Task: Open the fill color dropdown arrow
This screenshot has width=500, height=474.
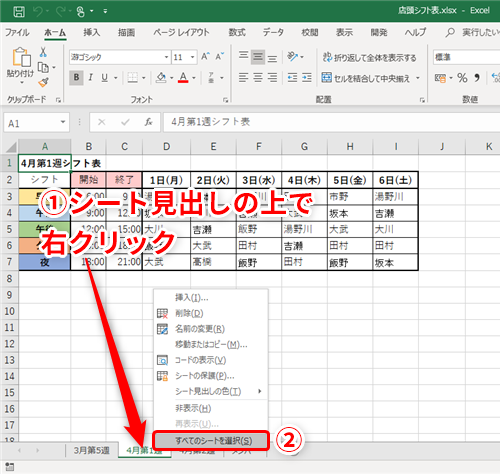Action: [x=172, y=78]
